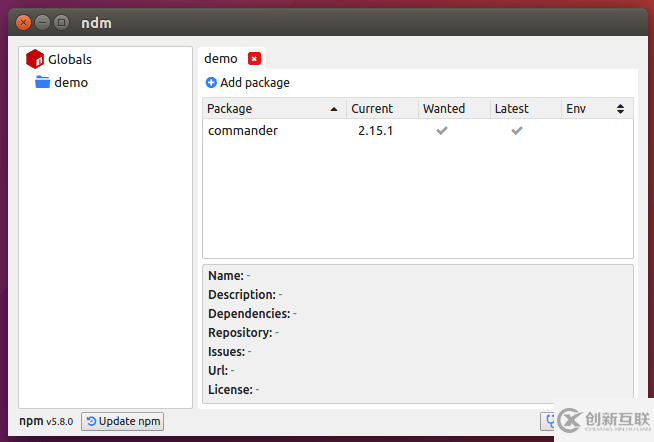This screenshot has width=654, height=442.
Task: Click the Wanted column header
Action: [444, 109]
